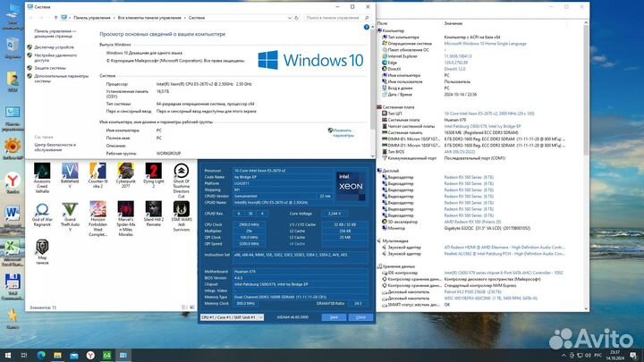Launch the Yandex browser desktop shortcut
The height and width of the screenshot is (362, 644).
pyautogui.click(x=13, y=182)
